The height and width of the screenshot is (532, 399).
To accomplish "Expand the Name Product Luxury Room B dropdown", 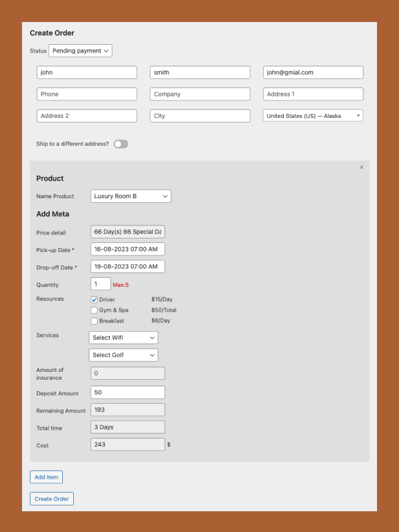I will coord(131,196).
